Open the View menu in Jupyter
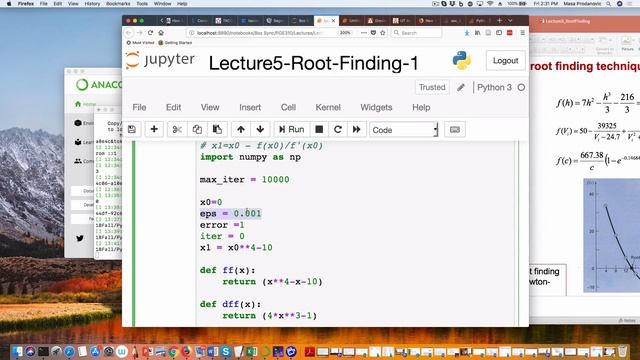Viewport: 640px width, 360px height. click(210, 107)
